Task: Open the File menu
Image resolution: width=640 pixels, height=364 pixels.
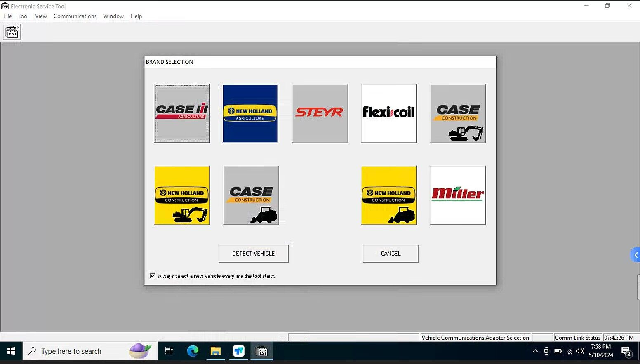Action: point(7,16)
